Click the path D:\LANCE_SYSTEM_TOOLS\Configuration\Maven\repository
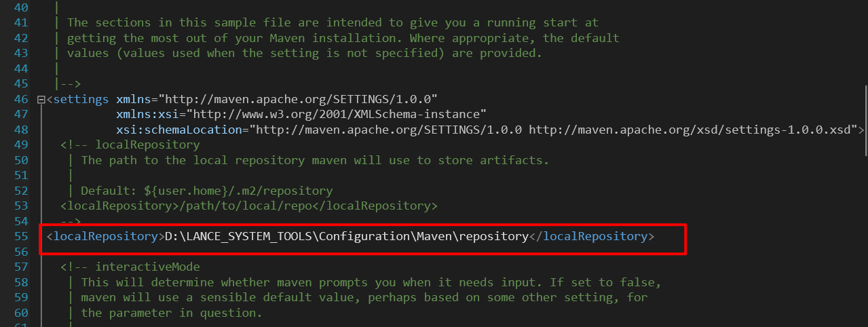 pyautogui.click(x=346, y=236)
